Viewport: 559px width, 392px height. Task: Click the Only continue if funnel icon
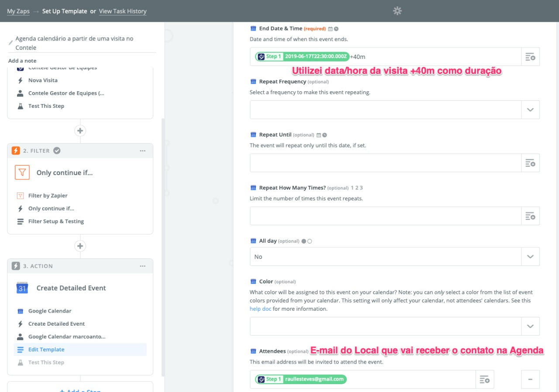[x=22, y=172]
